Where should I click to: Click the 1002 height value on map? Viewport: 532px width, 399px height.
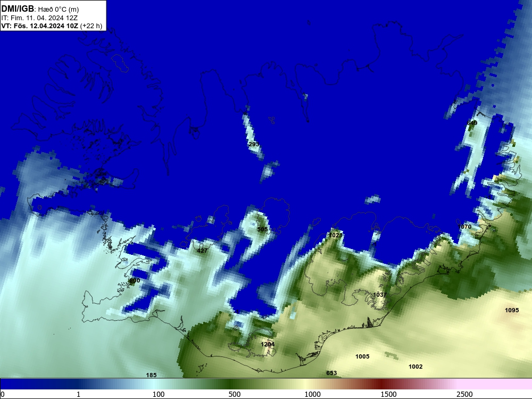click(x=415, y=367)
